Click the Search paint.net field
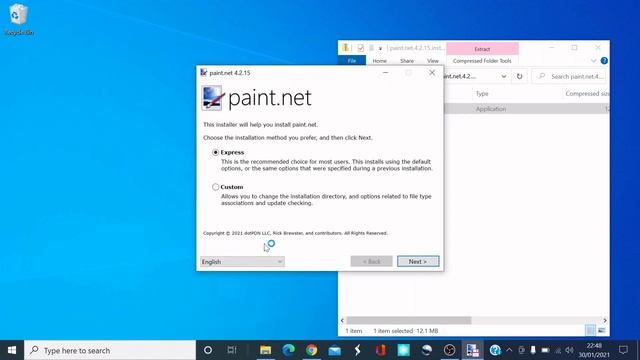 coord(570,76)
